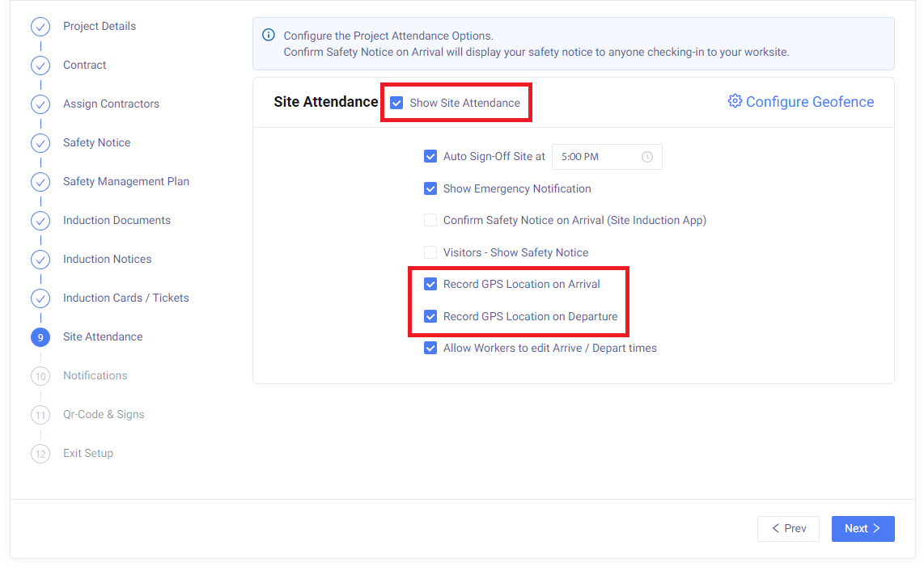Click the info icon in the blue banner
This screenshot has width=924, height=571.
tap(269, 36)
